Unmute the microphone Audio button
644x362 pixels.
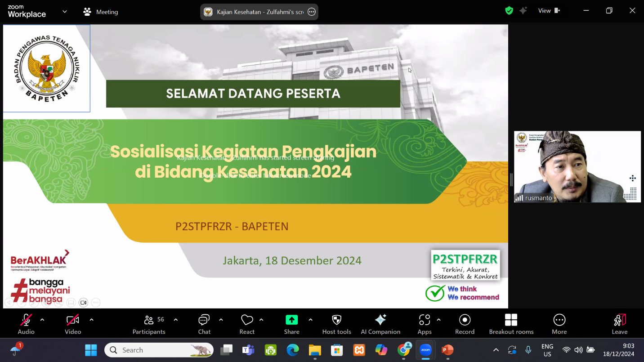click(x=26, y=324)
